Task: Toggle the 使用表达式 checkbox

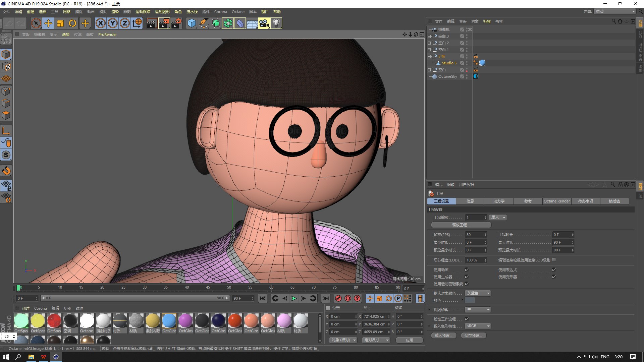Action: pos(554,270)
